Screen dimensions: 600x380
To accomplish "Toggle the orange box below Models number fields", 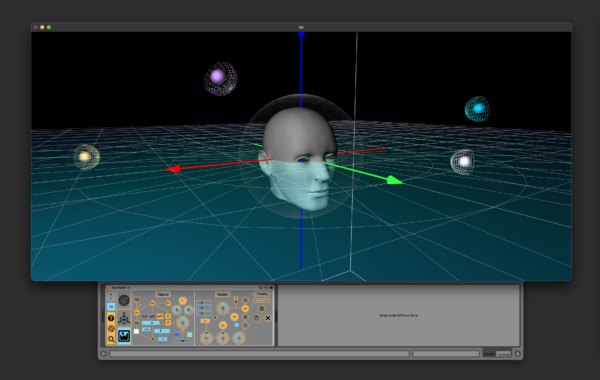I will click(x=205, y=321).
